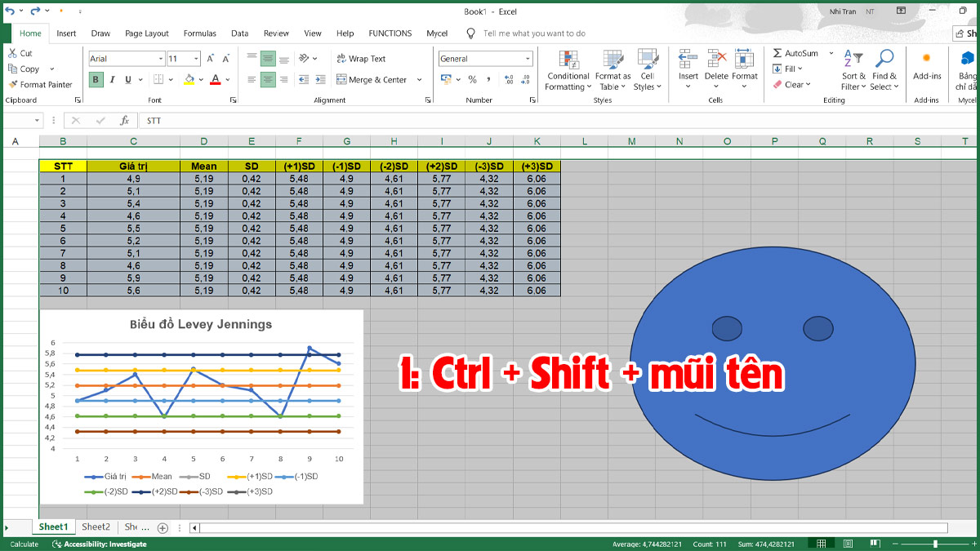The width and height of the screenshot is (980, 551).
Task: Switch to Sheet2
Action: 95,527
